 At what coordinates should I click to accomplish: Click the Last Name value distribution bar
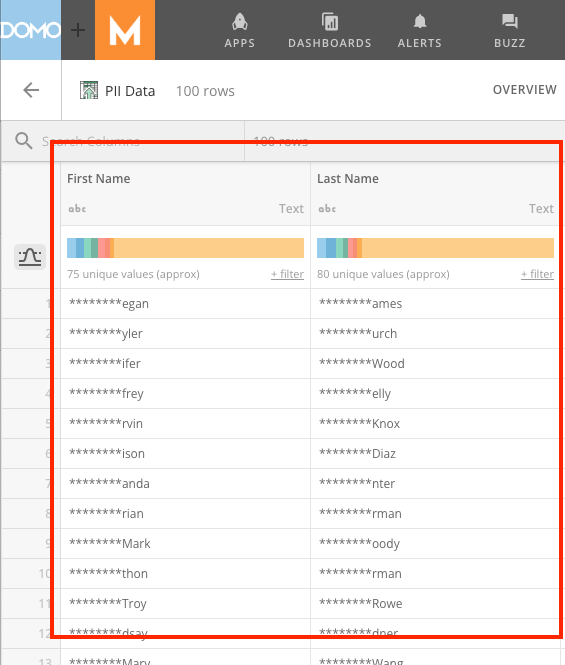pyautogui.click(x=436, y=248)
